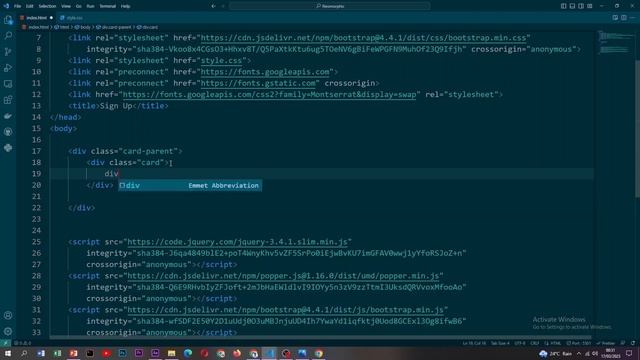
Task: Click the Port Go Live status item
Action: click(579, 343)
